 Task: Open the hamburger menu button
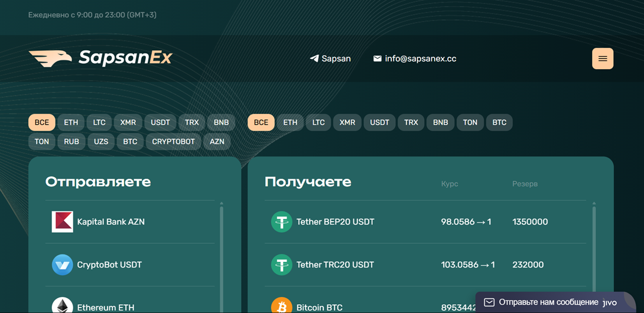[603, 58]
